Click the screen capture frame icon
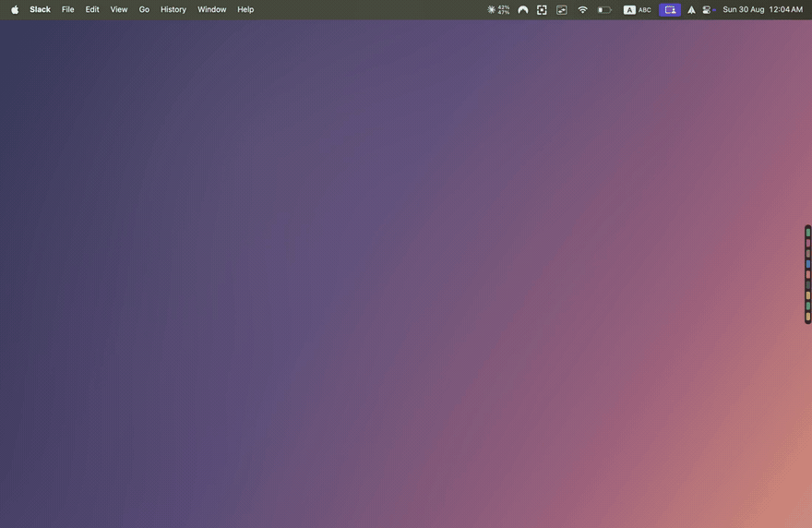This screenshot has height=528, width=812. pyautogui.click(x=542, y=9)
